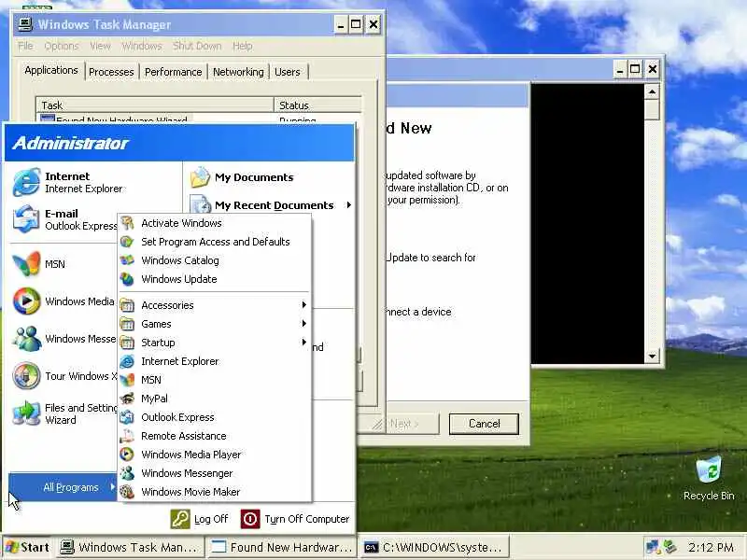Open Task Manager File menu
Image resolution: width=747 pixels, height=560 pixels.
[25, 46]
